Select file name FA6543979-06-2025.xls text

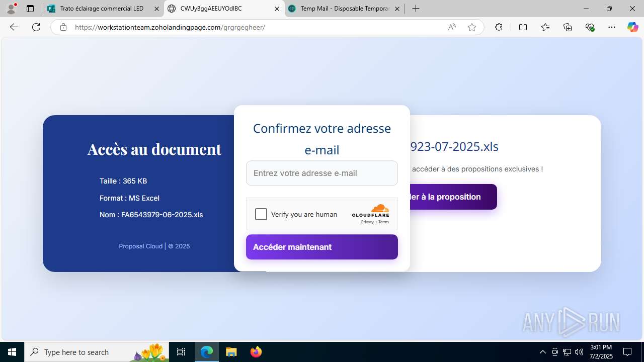click(162, 215)
